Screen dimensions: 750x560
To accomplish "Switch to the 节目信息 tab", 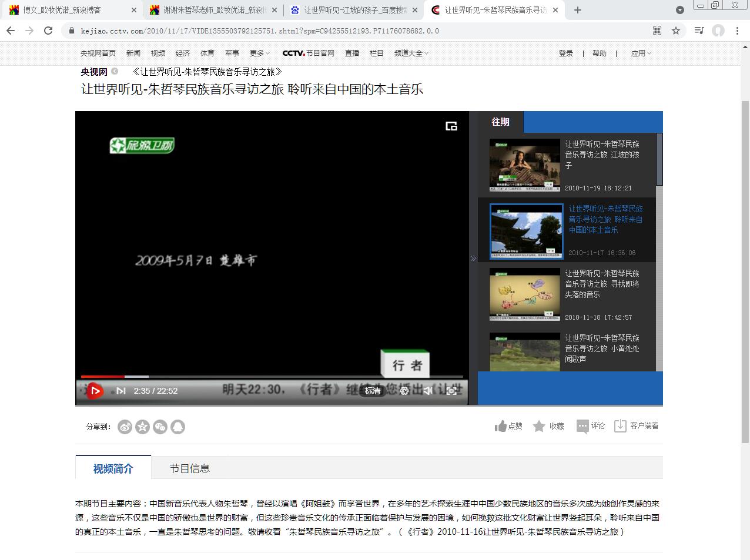I will 189,468.
